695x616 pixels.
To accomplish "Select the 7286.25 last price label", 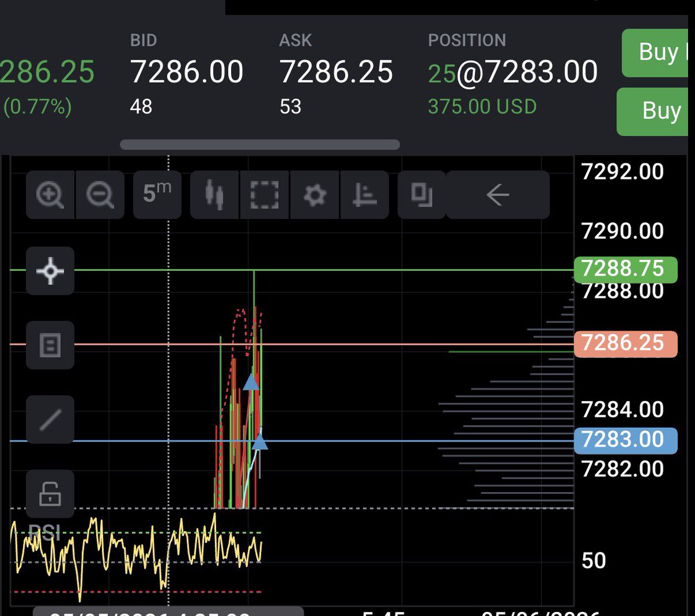I will point(625,343).
